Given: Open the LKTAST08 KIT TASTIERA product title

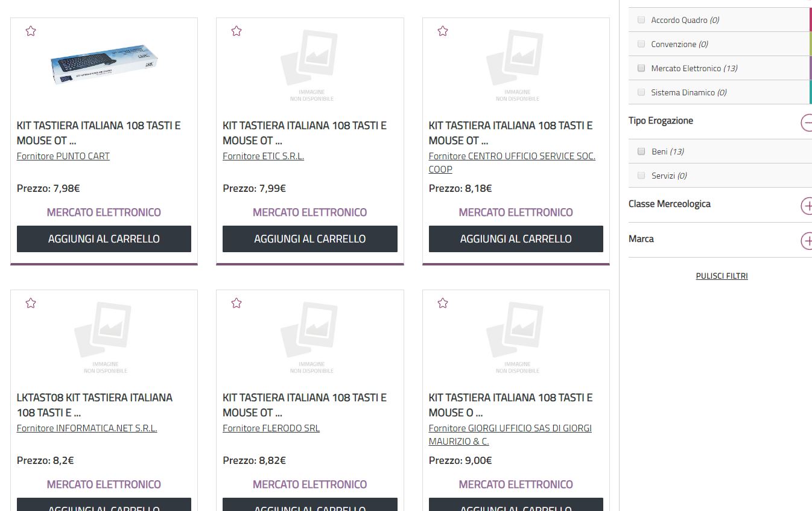Looking at the screenshot, I should tap(95, 405).
